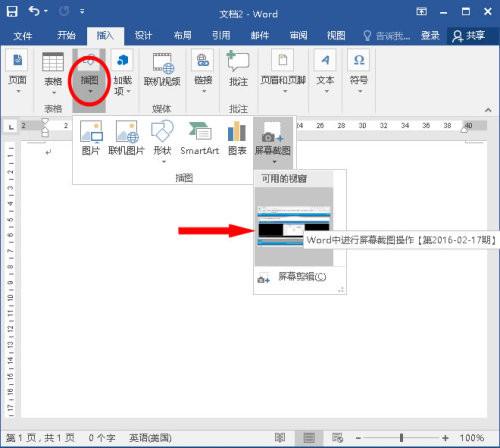Click the zoom slider handle
Screen dimensions: 500x448
coord(401,437)
